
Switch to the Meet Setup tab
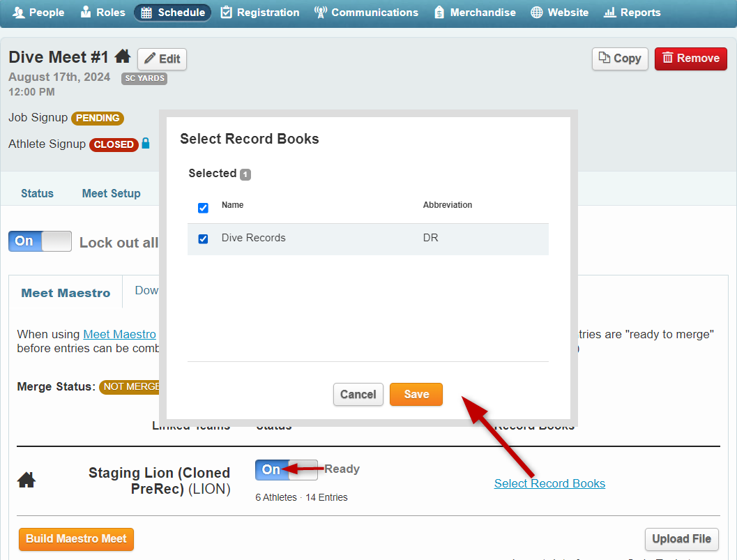pos(111,193)
